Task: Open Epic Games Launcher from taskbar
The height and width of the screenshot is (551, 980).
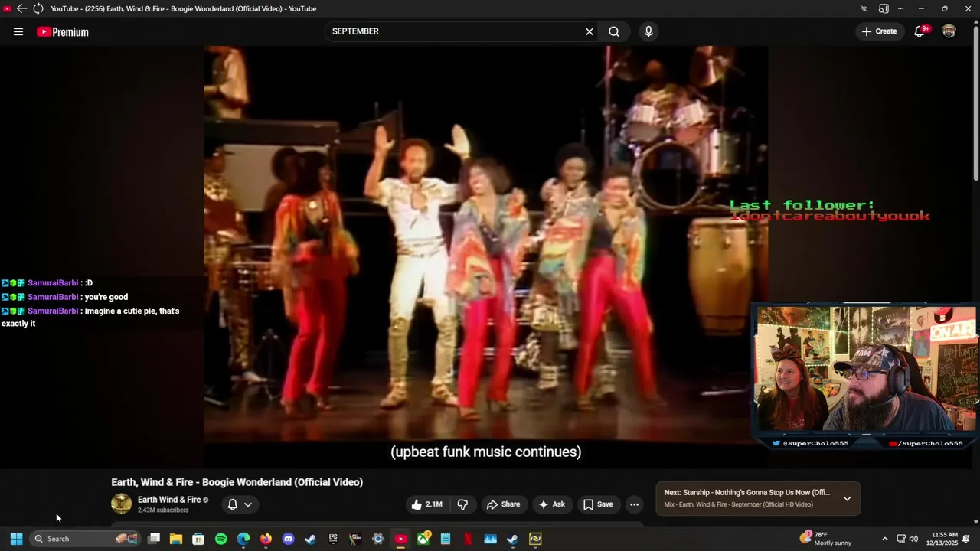Action: point(333,539)
